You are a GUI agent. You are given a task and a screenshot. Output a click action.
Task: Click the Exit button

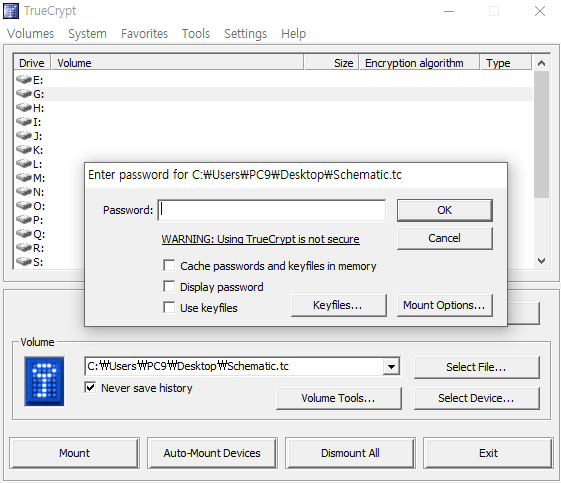(x=488, y=453)
